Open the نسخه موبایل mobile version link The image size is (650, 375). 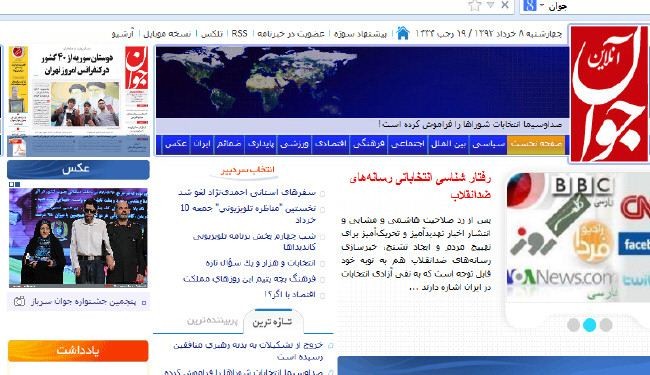(x=167, y=34)
